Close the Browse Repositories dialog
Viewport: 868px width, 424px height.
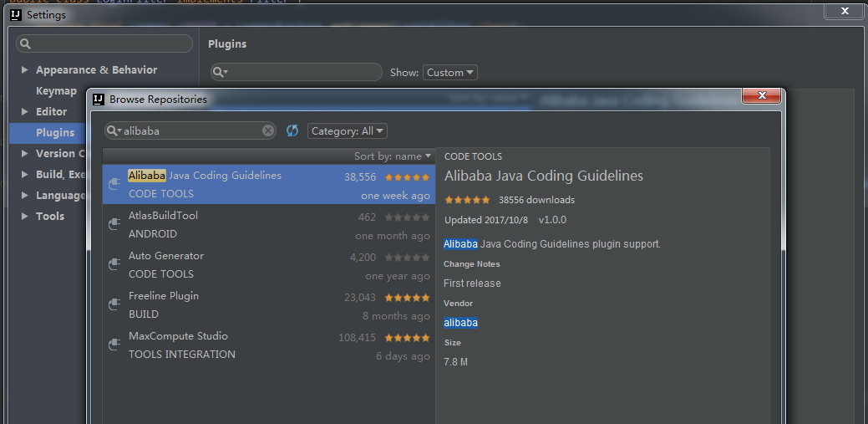(x=762, y=95)
